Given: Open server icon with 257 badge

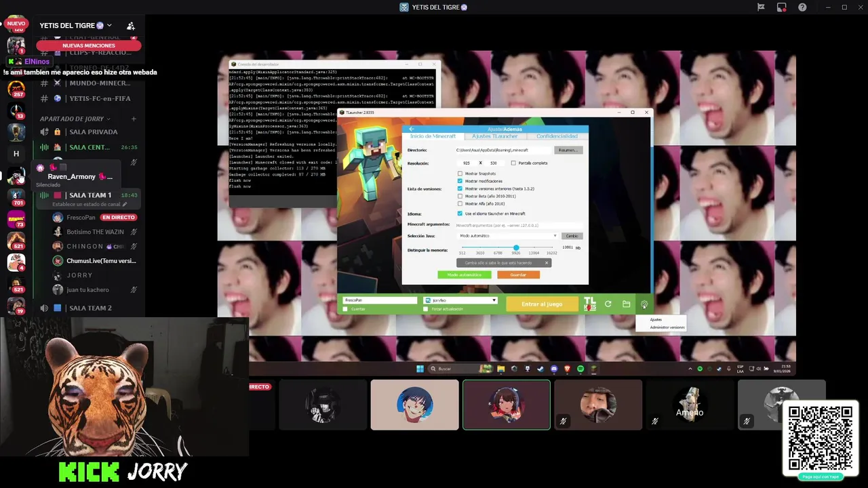Looking at the screenshot, I should tap(16, 89).
